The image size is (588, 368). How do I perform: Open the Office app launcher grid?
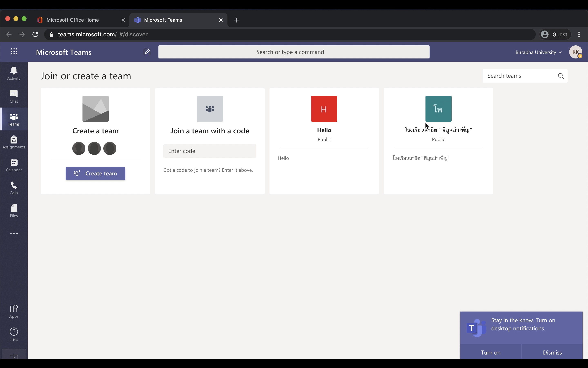14,52
